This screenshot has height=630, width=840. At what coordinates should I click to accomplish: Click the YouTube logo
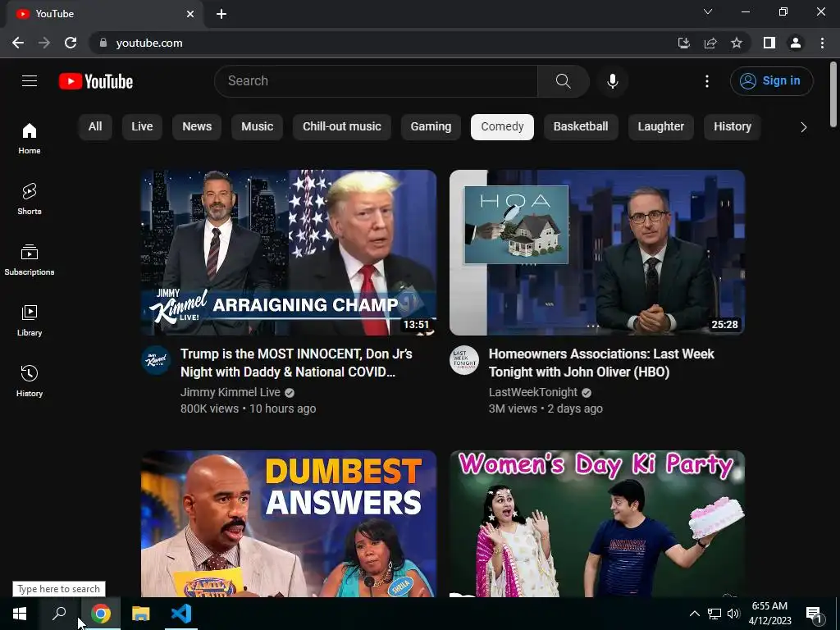[96, 81]
